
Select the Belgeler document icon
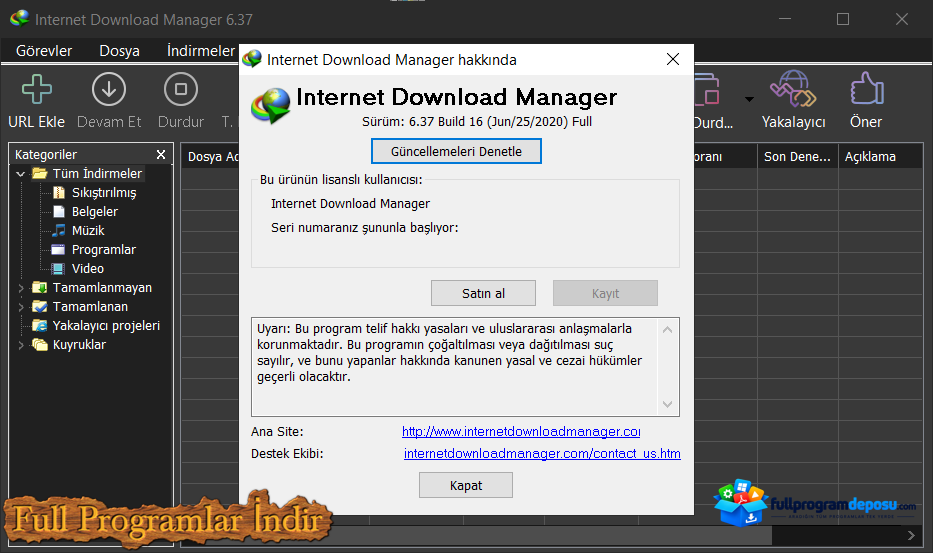tap(59, 211)
